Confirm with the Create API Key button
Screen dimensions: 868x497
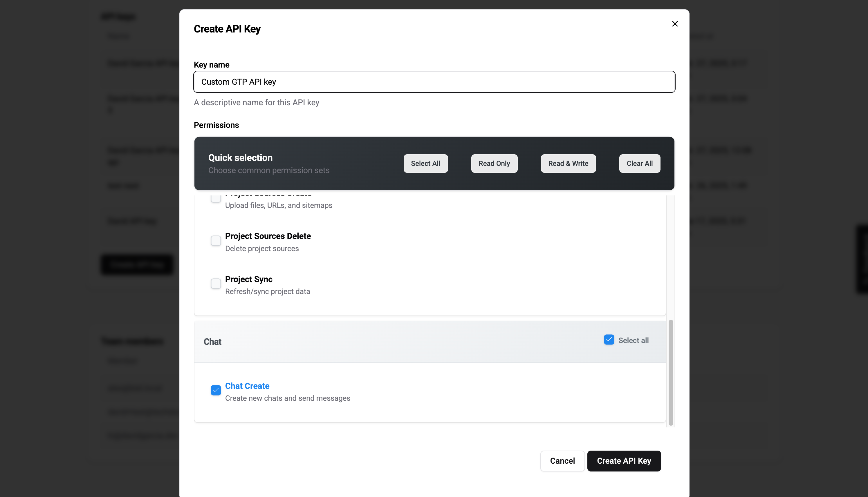click(624, 460)
